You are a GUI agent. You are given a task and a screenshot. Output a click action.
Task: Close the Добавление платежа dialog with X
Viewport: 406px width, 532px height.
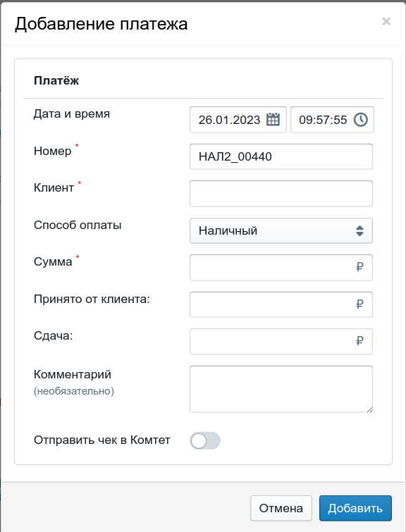pos(386,22)
